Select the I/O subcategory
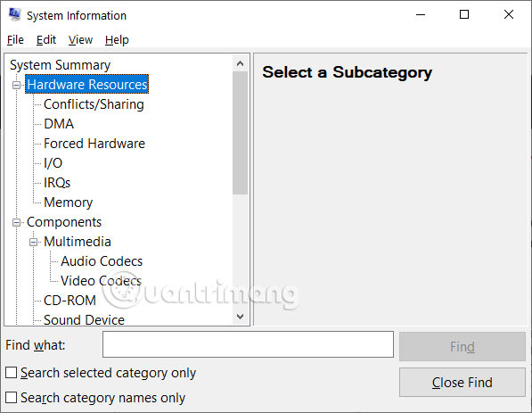This screenshot has width=532, height=413. pyautogui.click(x=53, y=163)
